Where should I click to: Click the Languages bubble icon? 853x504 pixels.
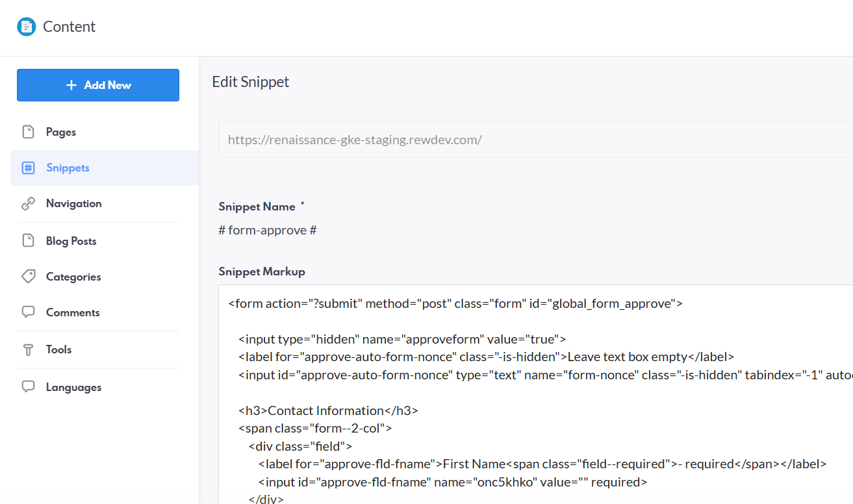tap(28, 387)
